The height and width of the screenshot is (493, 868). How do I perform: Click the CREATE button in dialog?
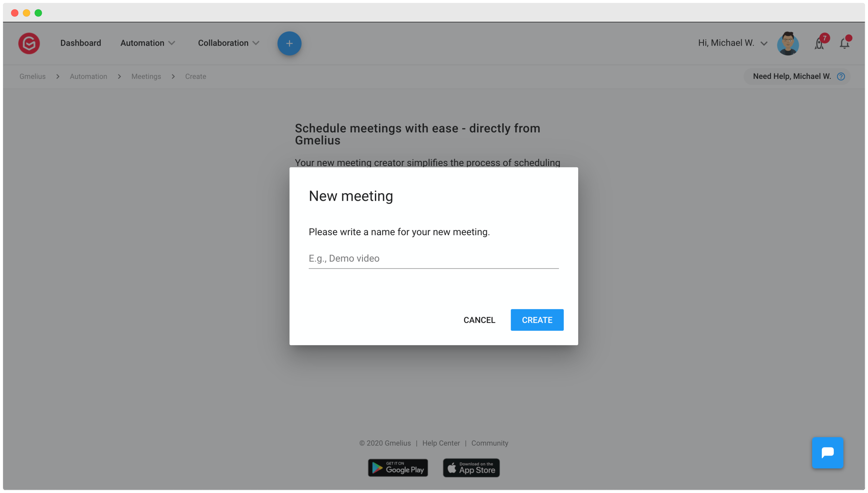tap(537, 320)
